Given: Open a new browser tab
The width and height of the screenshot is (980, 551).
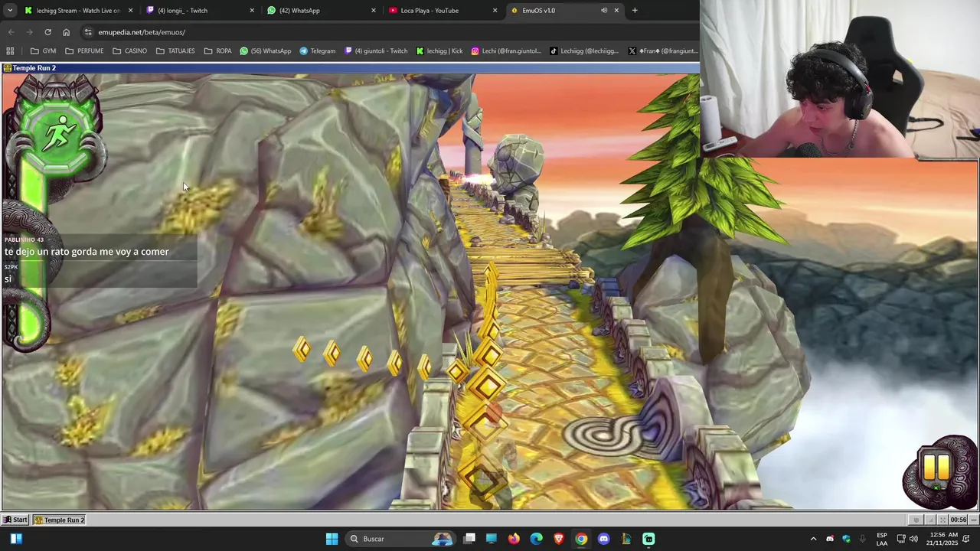Looking at the screenshot, I should tap(634, 10).
